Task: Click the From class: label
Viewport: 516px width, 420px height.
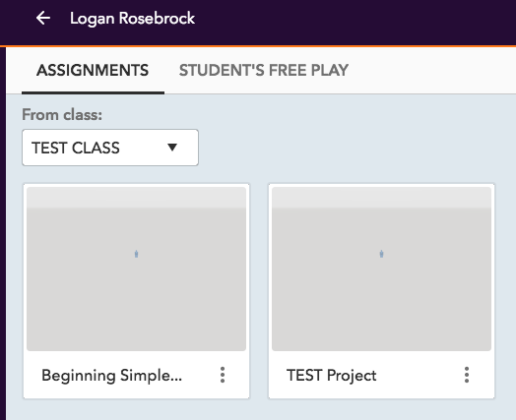Action: pyautogui.click(x=62, y=115)
